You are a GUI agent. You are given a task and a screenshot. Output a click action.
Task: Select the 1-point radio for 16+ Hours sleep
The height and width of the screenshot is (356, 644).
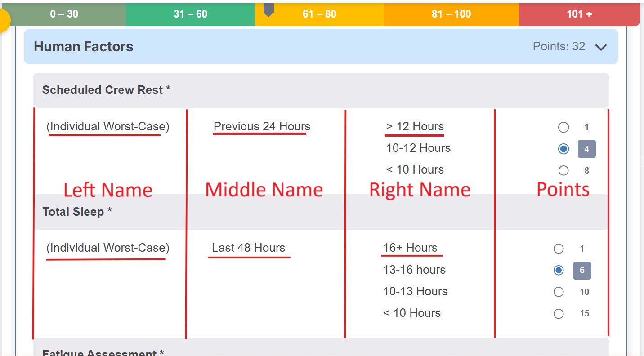point(559,249)
